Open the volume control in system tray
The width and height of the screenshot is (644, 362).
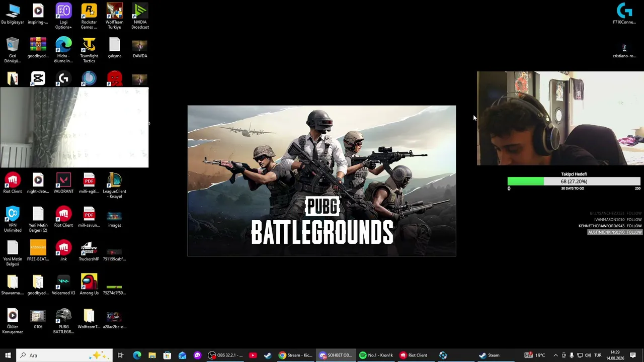click(588, 355)
